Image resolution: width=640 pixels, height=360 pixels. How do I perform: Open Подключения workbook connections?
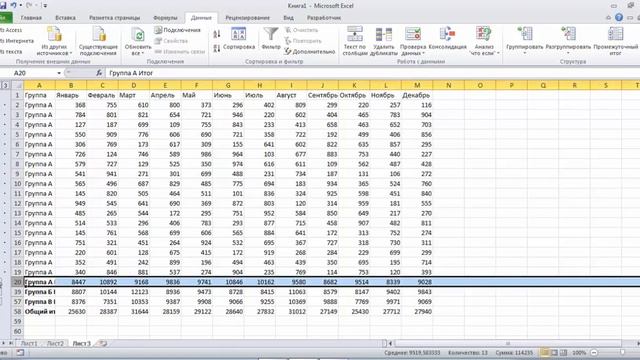pyautogui.click(x=177, y=30)
